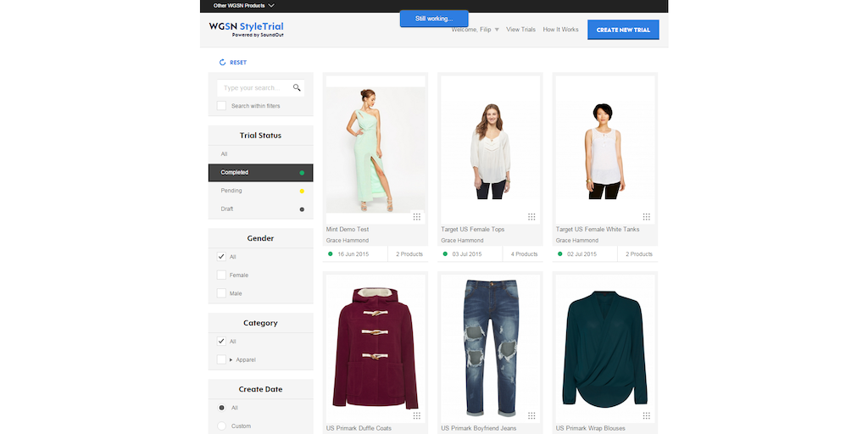Open the white tank model thumbnail
The width and height of the screenshot is (868, 434).
pyautogui.click(x=605, y=150)
